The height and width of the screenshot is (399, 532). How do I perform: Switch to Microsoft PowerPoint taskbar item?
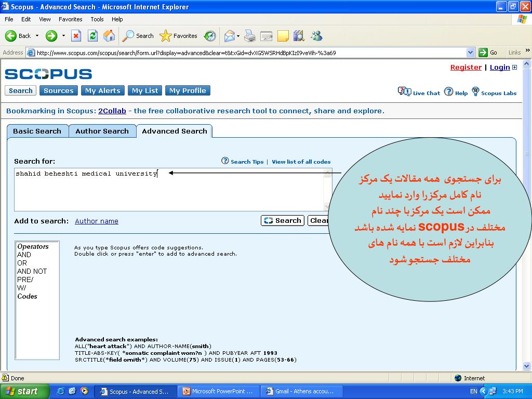pyautogui.click(x=219, y=391)
